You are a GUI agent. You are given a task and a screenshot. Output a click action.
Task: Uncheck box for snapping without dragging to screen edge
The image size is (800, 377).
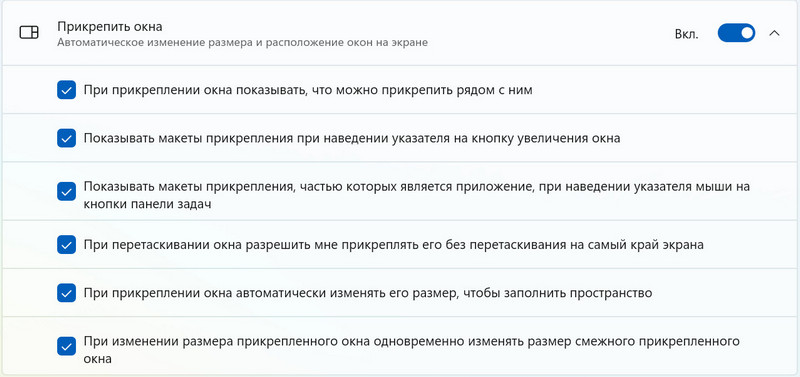point(66,244)
